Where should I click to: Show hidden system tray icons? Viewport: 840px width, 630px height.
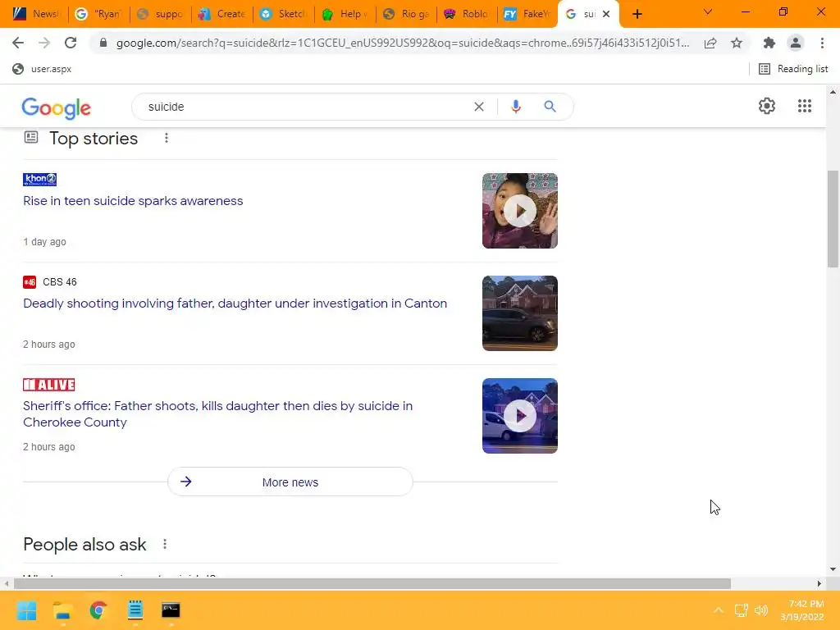pos(719,610)
